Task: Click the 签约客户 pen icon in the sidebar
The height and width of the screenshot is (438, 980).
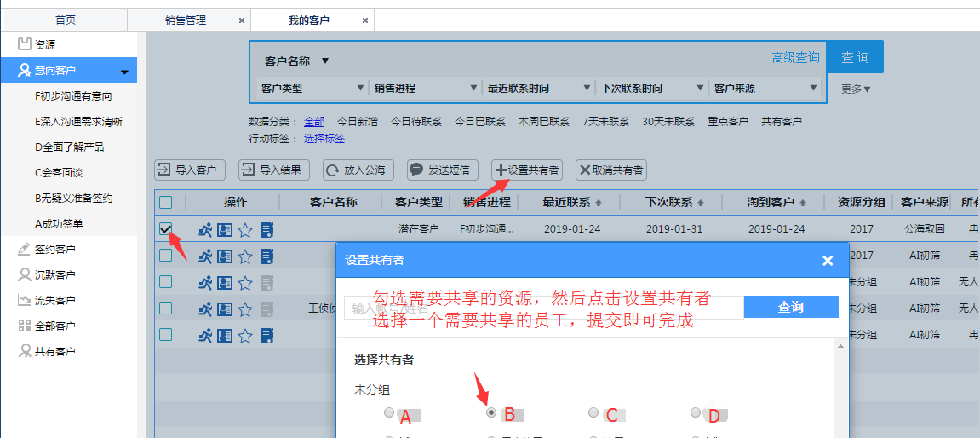Action: (25, 249)
